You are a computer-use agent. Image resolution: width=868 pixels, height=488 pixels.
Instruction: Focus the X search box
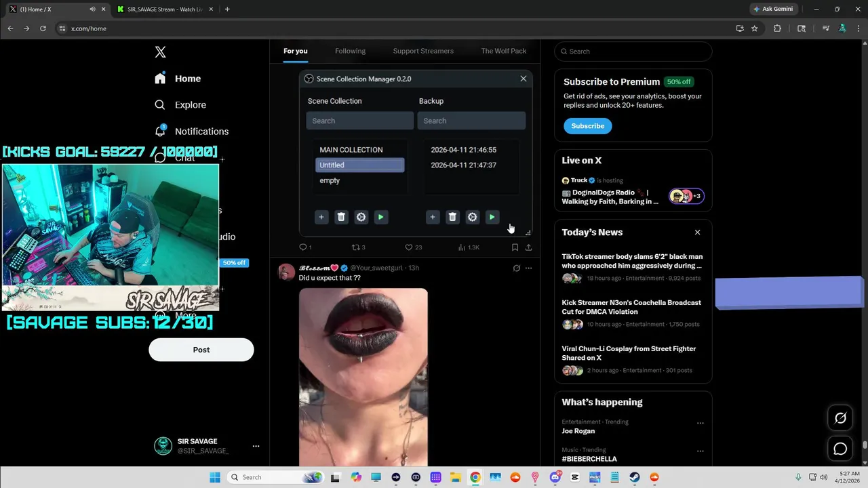tap(633, 52)
